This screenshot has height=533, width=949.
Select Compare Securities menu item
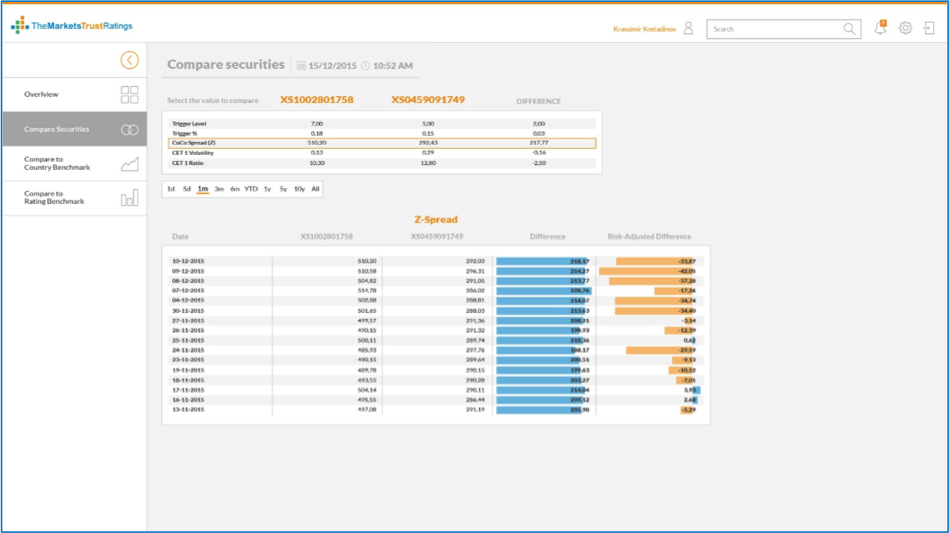[x=74, y=129]
